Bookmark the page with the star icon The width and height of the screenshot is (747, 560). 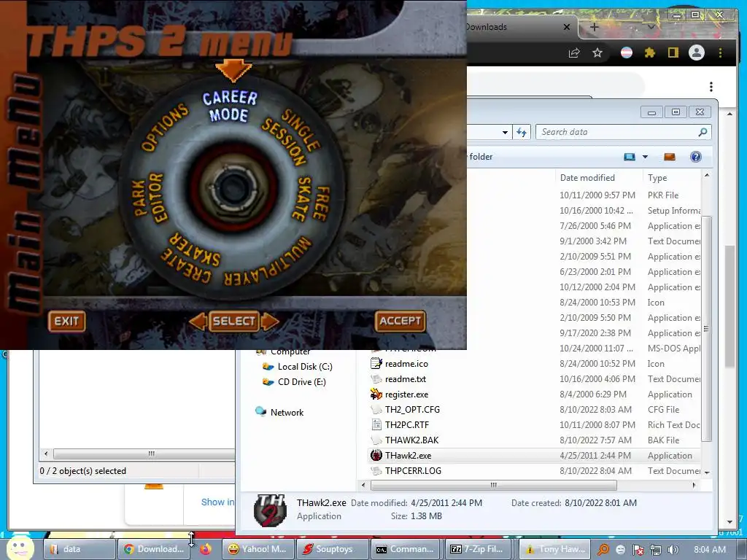pyautogui.click(x=597, y=52)
